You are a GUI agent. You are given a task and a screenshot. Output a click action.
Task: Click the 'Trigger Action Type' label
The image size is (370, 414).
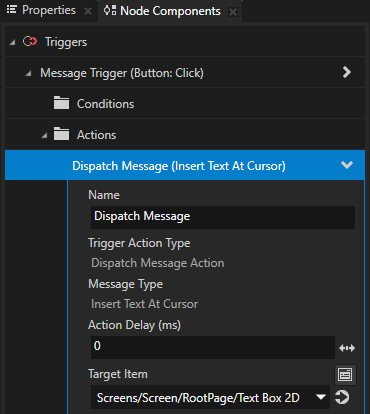click(139, 243)
